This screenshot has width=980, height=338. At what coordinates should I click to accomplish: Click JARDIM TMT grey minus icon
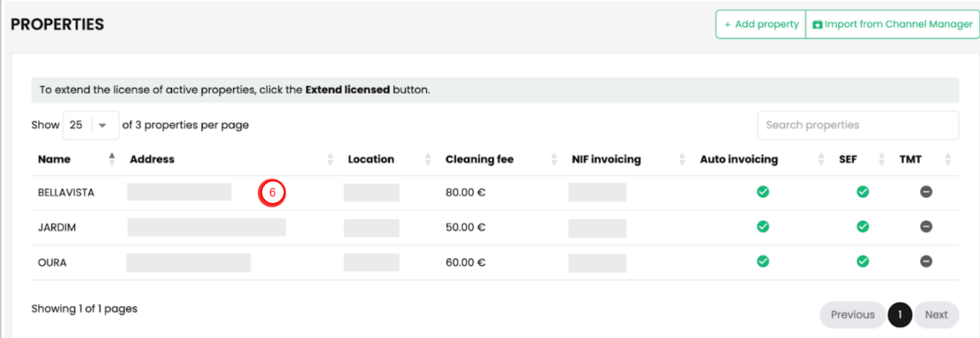pos(926,227)
